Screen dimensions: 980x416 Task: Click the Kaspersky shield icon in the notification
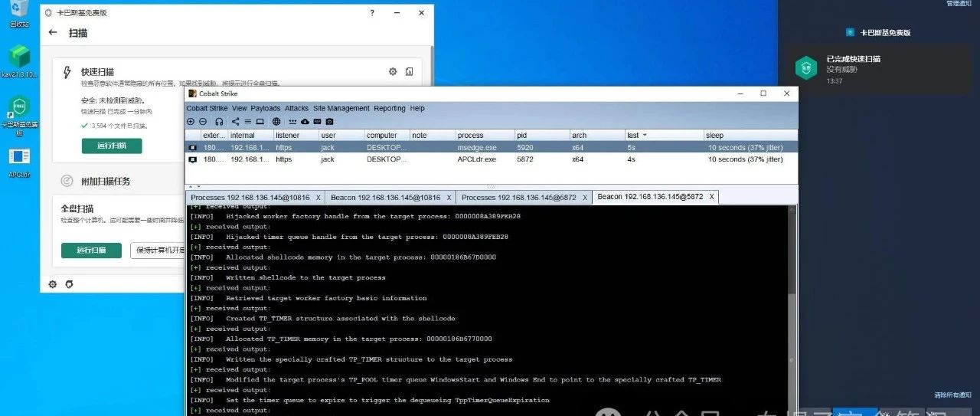click(806, 68)
